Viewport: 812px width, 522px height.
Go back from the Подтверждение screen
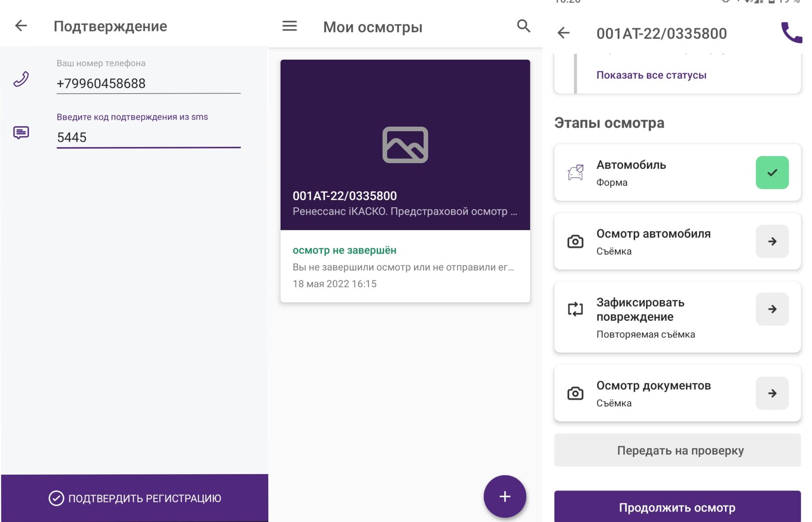[21, 26]
